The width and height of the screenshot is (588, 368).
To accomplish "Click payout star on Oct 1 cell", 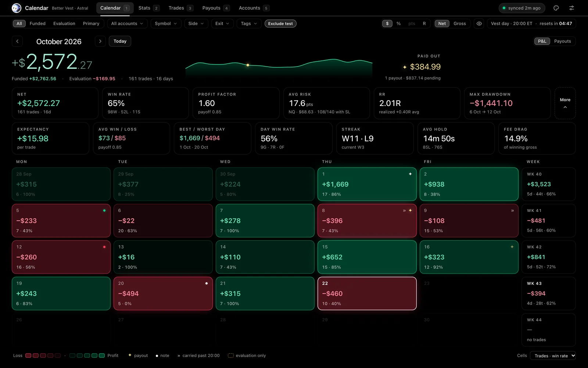I will pyautogui.click(x=410, y=174).
